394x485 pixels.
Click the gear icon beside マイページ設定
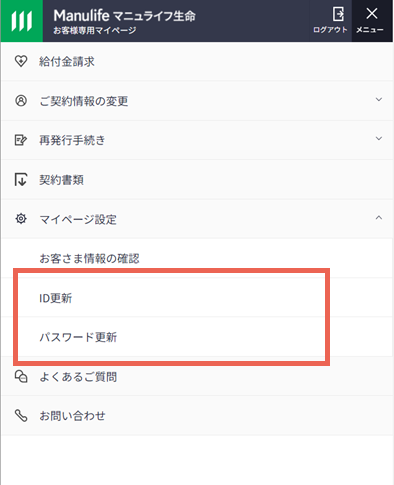(x=21, y=219)
